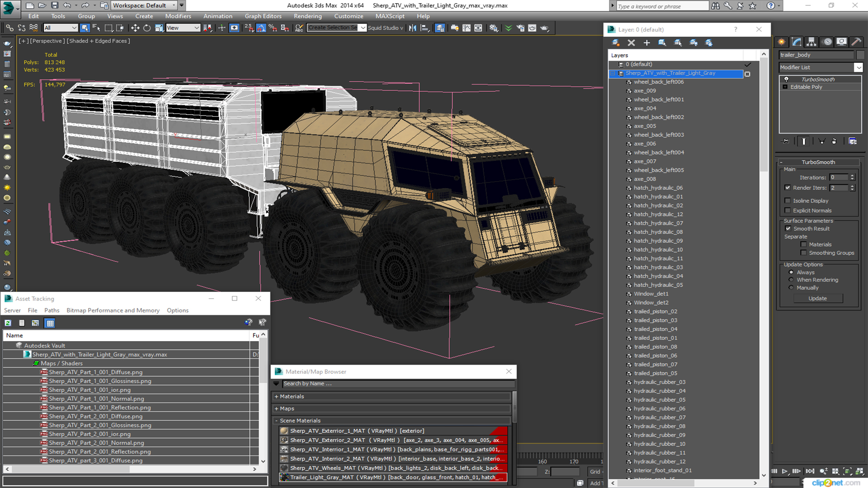Select the Always update radio button
The height and width of the screenshot is (488, 868).
click(x=791, y=272)
